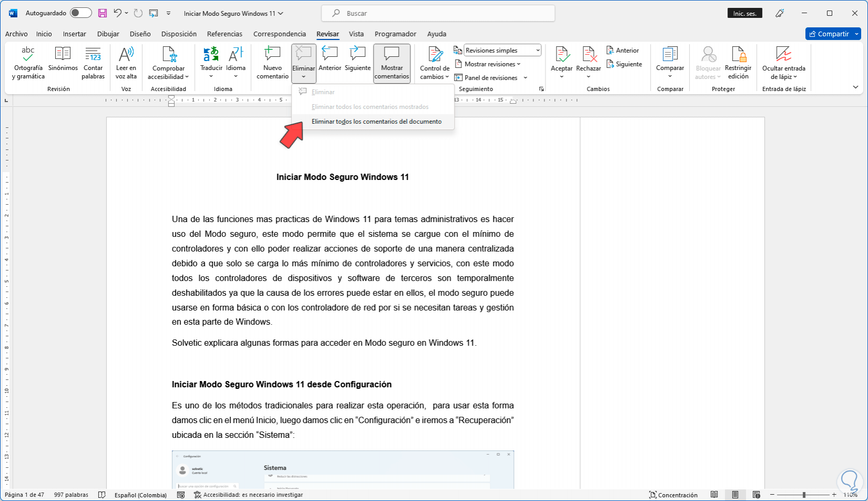Click the Rechazar change icon
Viewport: 868px width, 501px height.
pyautogui.click(x=589, y=54)
